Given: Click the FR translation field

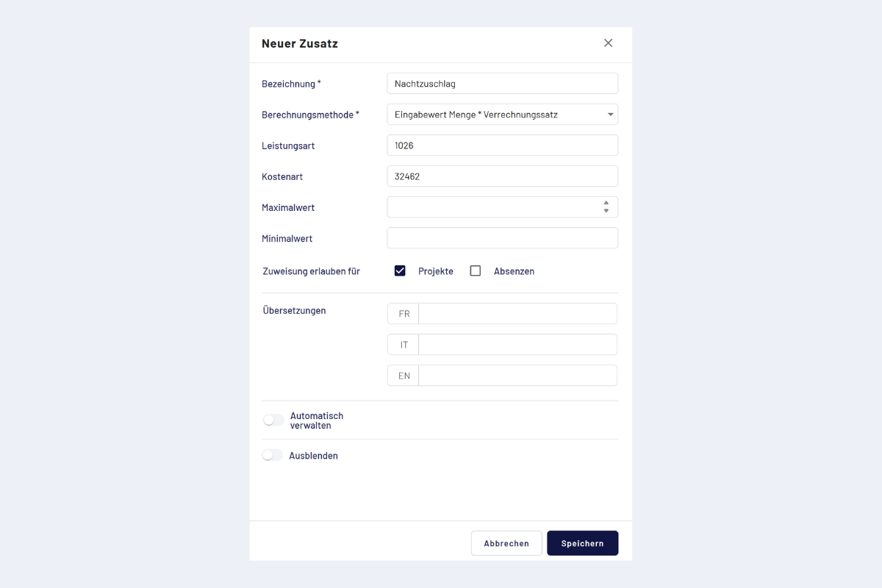Looking at the screenshot, I should pyautogui.click(x=517, y=314).
